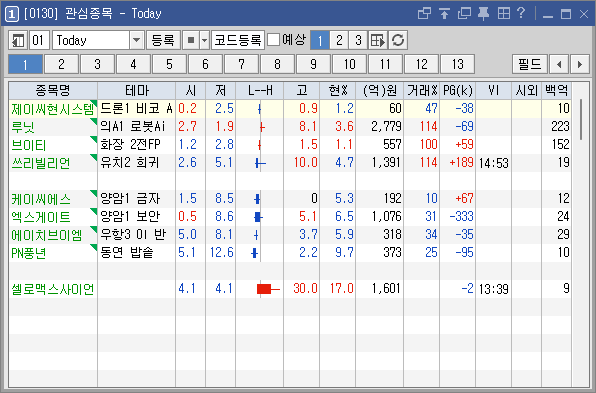Select the 에이치브이엠 stock name
The image size is (596, 393).
coord(46,235)
